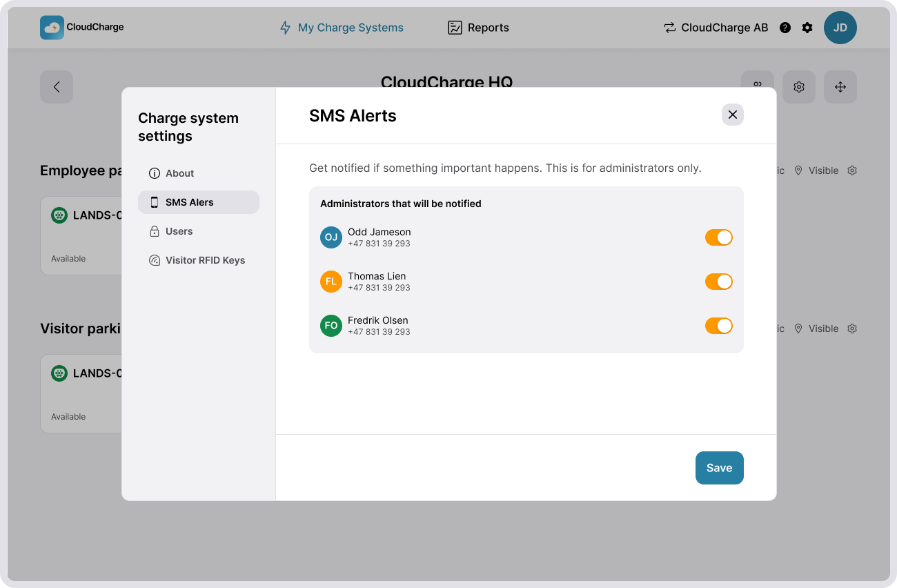Image resolution: width=897 pixels, height=588 pixels.
Task: Toggle SMS alerts for Fredrik Olsen
Action: [x=718, y=326]
